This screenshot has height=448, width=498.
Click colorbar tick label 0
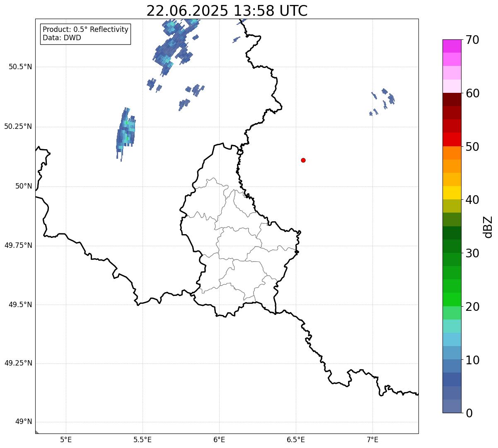(469, 413)
